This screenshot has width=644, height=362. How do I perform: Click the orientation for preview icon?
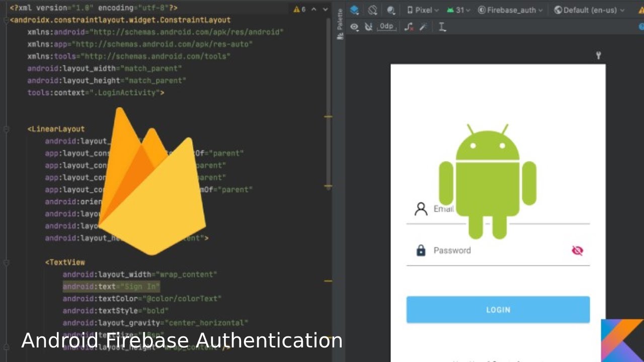(x=372, y=10)
